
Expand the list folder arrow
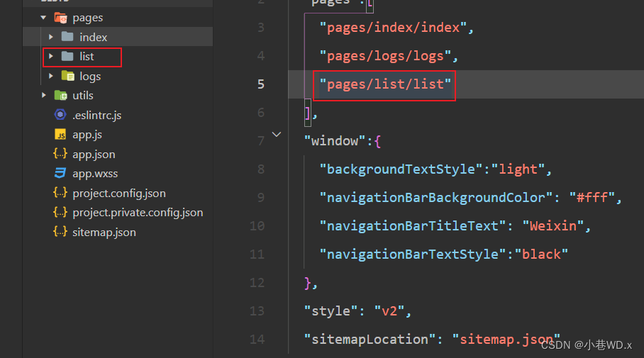tap(51, 56)
